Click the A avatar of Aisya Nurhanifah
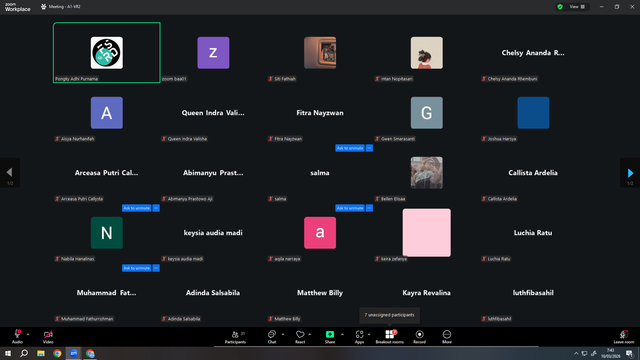 107,113
